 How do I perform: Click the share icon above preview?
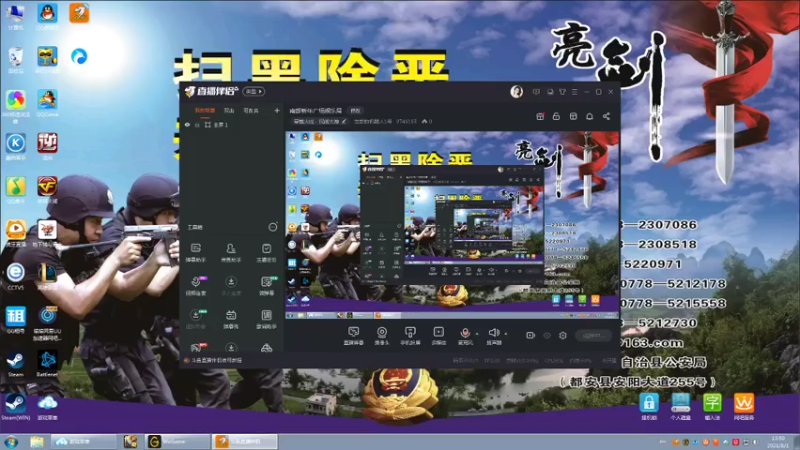606,116
